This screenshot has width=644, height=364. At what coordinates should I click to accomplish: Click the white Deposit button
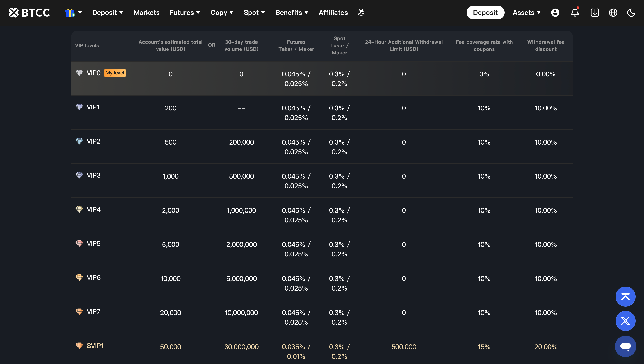click(x=485, y=13)
